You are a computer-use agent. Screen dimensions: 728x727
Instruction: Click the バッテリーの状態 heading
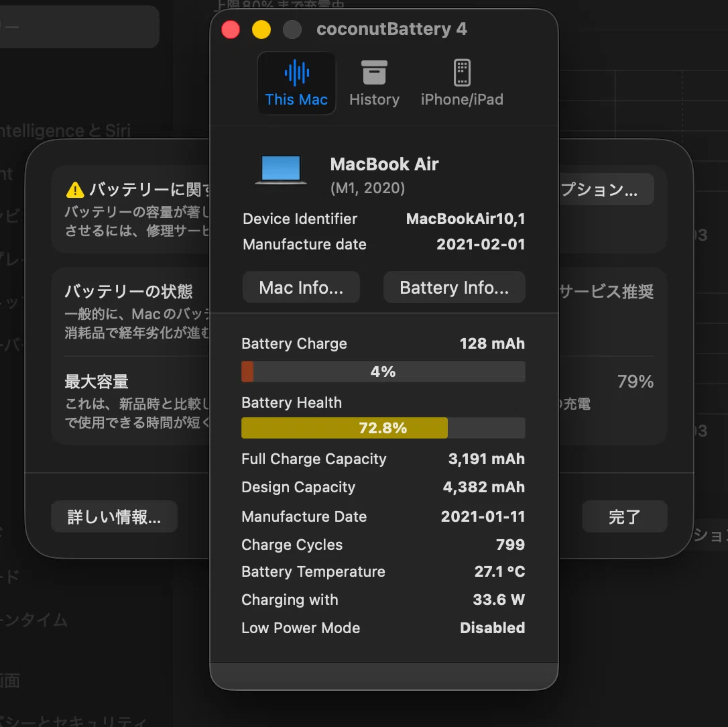point(129,292)
